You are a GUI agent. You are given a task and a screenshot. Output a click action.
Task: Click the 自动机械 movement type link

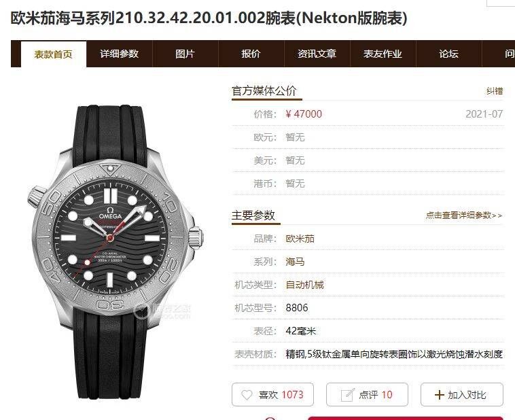[305, 285]
